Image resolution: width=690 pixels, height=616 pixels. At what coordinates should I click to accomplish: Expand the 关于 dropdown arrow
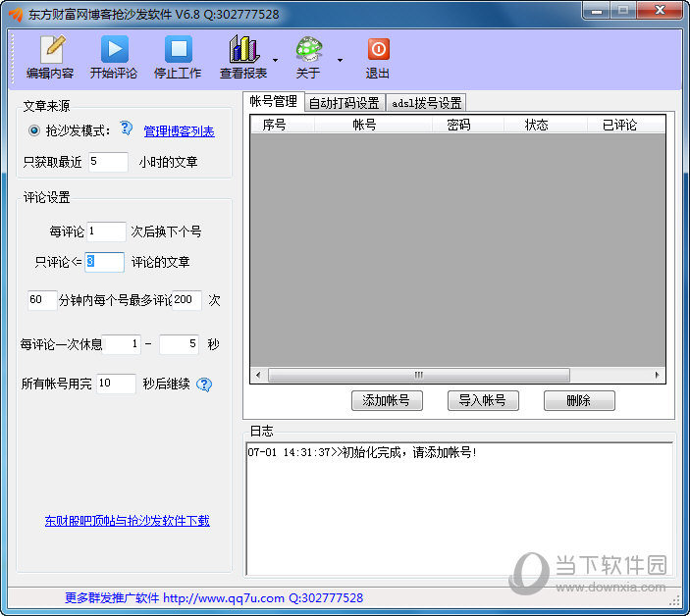[x=340, y=60]
